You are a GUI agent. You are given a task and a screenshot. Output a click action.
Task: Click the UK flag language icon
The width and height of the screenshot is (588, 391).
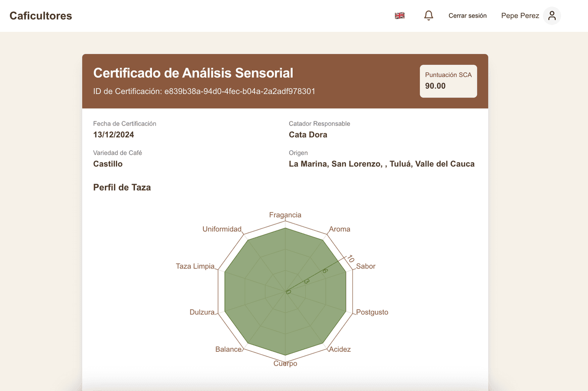399,16
